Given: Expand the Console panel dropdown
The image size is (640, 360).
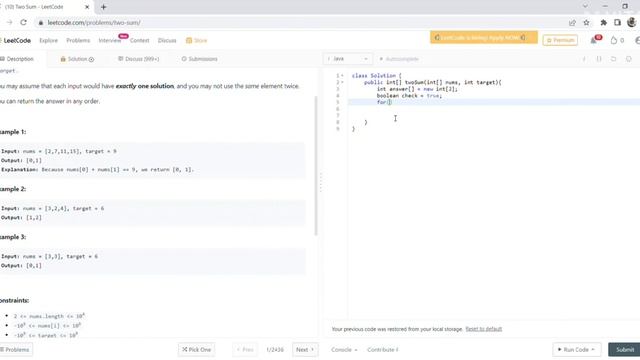Looking at the screenshot, I should tap(344, 350).
